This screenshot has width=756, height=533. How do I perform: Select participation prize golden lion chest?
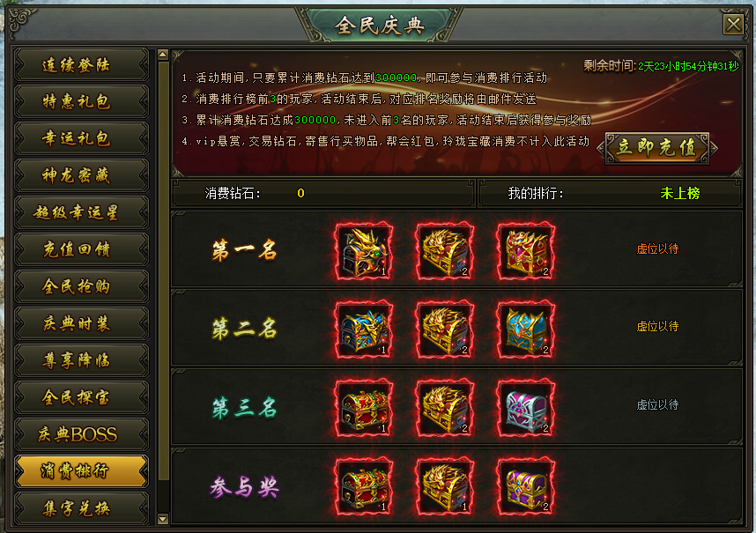[x=445, y=486]
